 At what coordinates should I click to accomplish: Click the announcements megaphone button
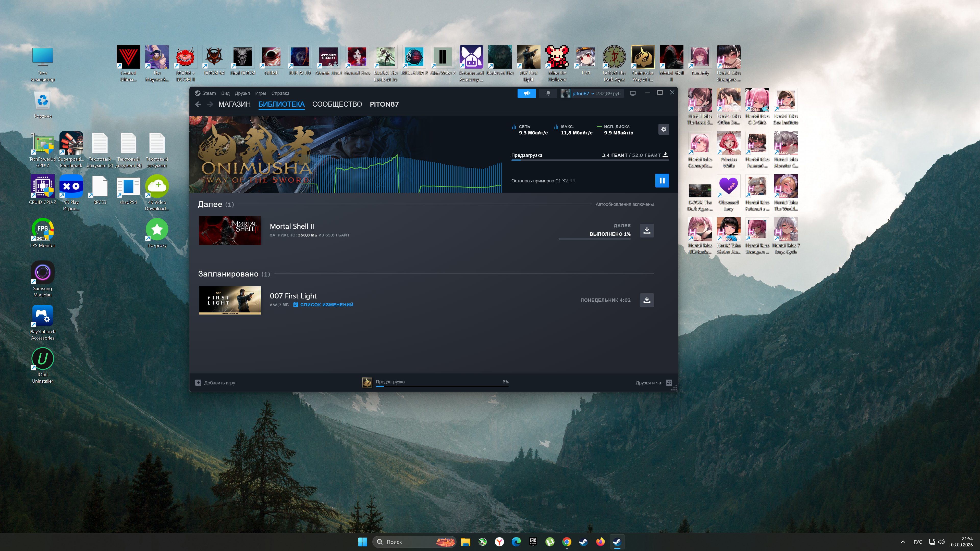click(x=526, y=93)
